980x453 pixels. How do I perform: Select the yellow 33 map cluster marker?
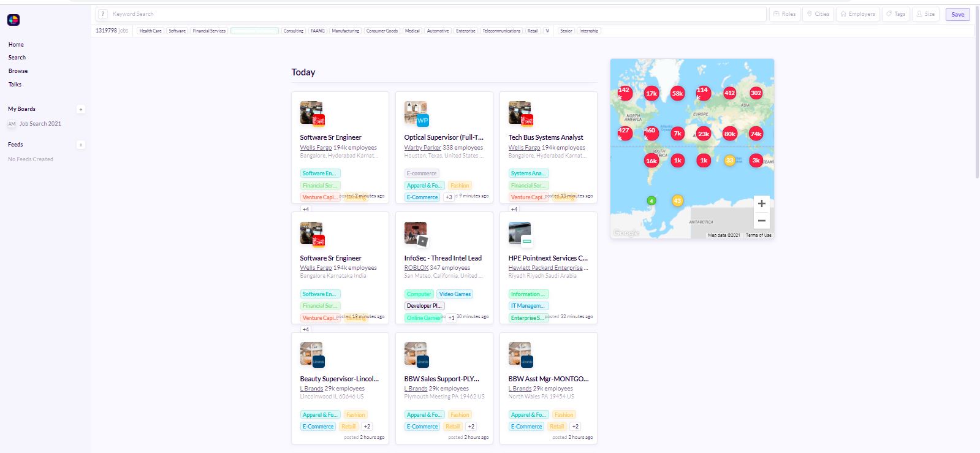[x=729, y=161]
